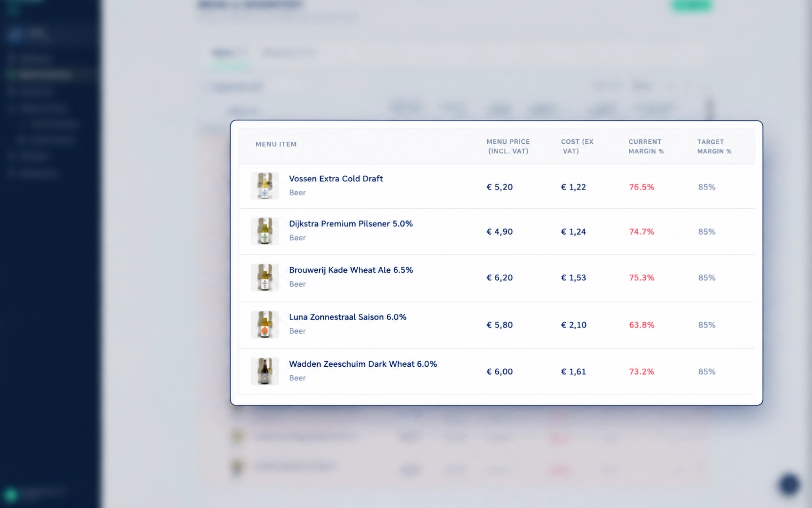Sort by Target Margin % header
This screenshot has height=508, width=812.
click(714, 146)
